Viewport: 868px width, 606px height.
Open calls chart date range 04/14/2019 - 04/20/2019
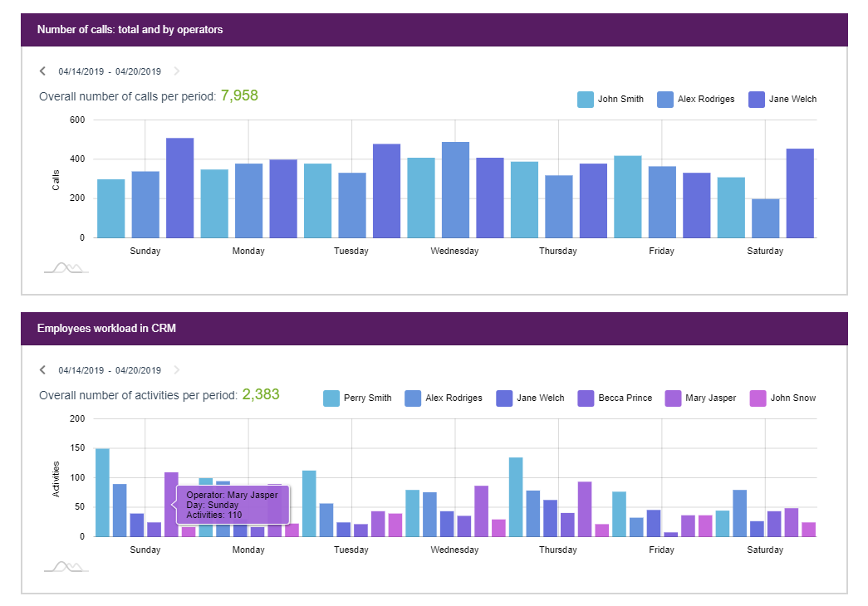click(110, 71)
